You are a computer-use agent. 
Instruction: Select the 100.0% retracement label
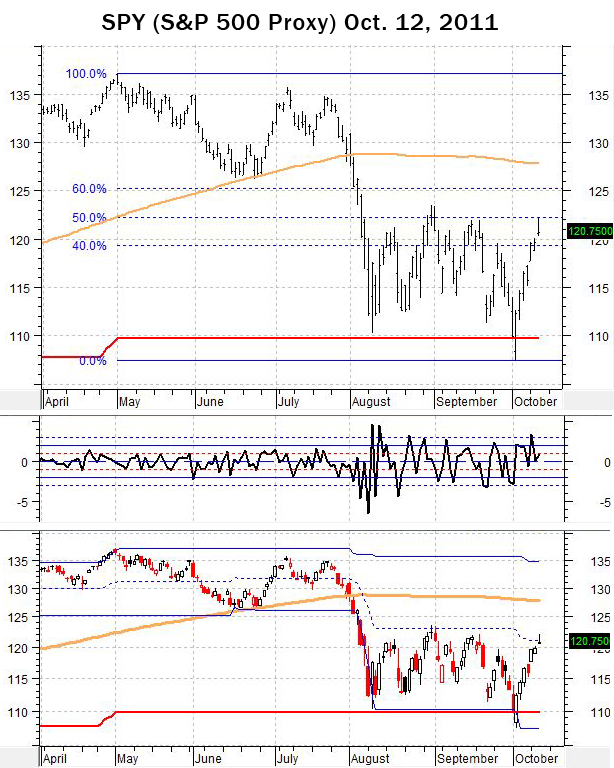point(86,74)
